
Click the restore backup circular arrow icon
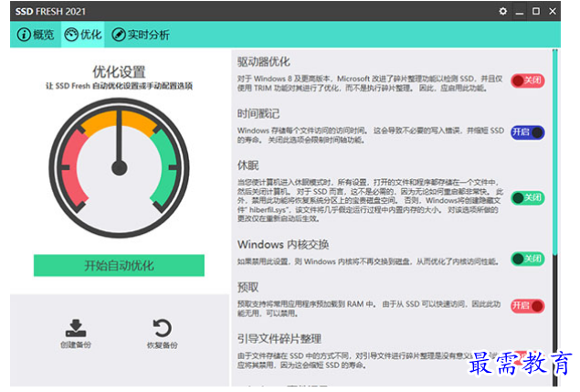[162, 328]
